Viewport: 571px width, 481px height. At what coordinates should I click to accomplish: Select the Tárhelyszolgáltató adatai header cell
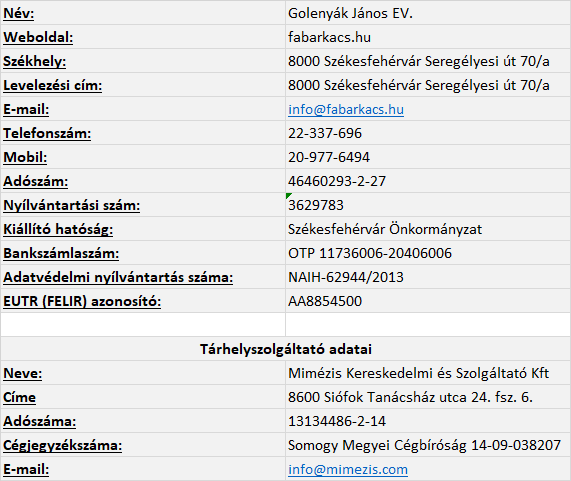point(286,349)
